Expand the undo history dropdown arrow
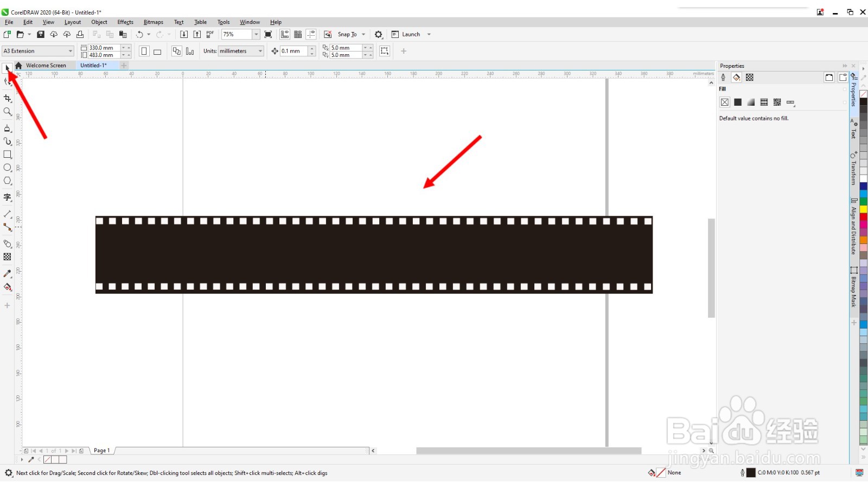Viewport: 868px width, 488px height. click(149, 34)
